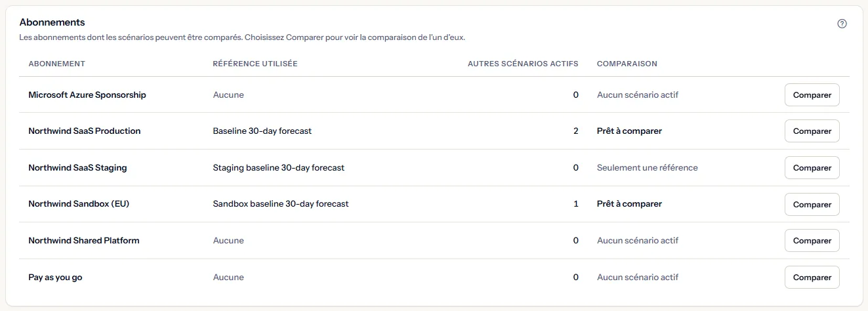Click the Staging baseline 30-day forecast reference
This screenshot has height=311, width=868.
point(279,168)
